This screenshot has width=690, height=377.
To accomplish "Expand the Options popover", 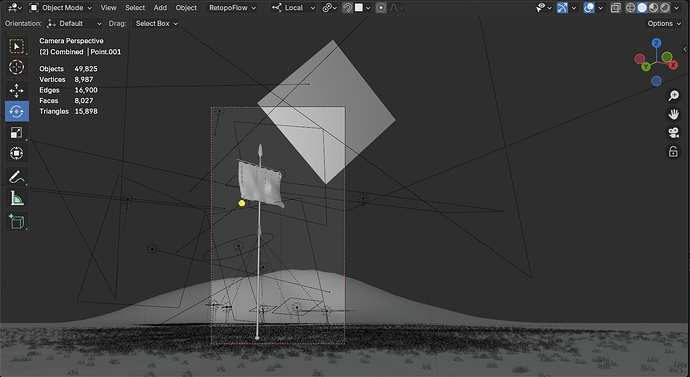I will pos(664,23).
